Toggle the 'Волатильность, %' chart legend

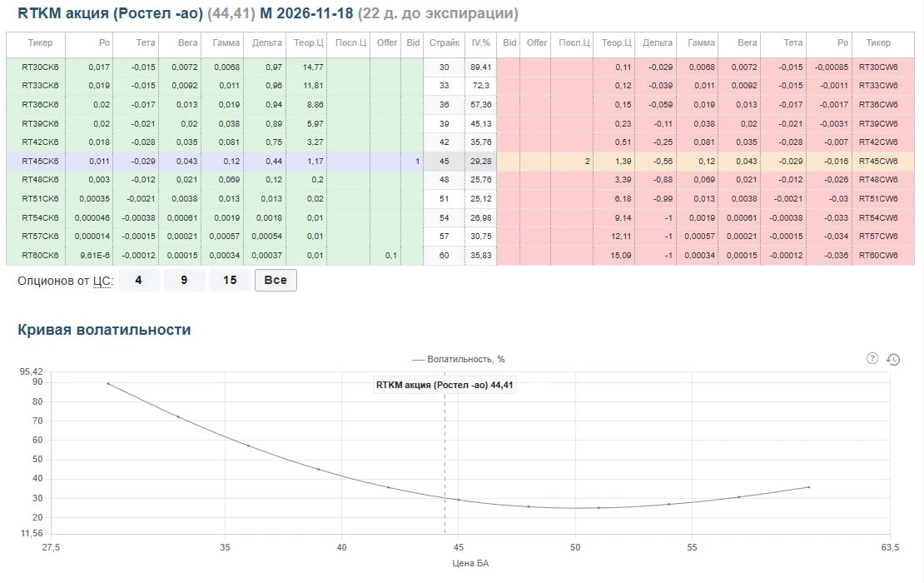click(x=459, y=359)
